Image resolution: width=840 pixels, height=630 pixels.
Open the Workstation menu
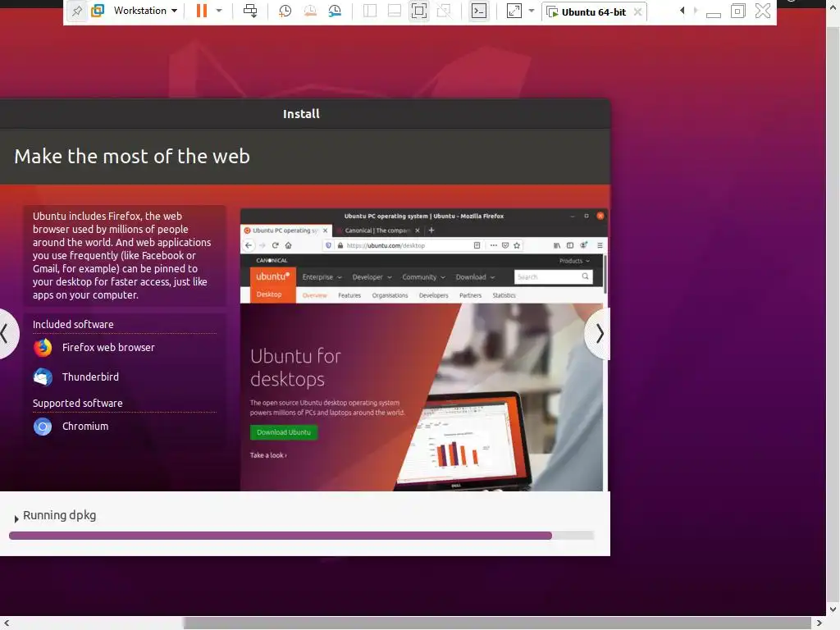[145, 11]
